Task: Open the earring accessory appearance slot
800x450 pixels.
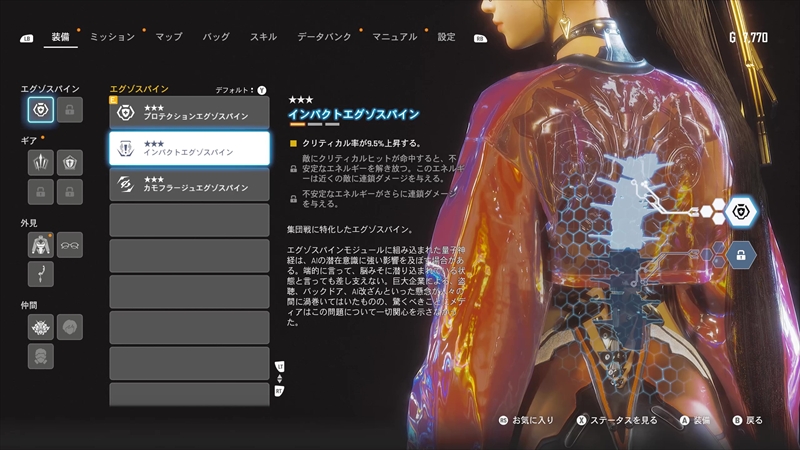Action: point(41,274)
